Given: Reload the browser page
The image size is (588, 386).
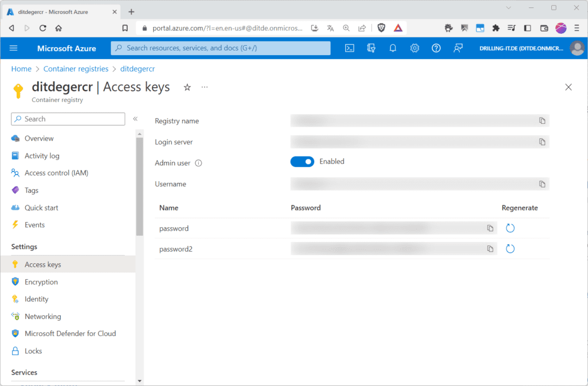Looking at the screenshot, I should (42, 28).
